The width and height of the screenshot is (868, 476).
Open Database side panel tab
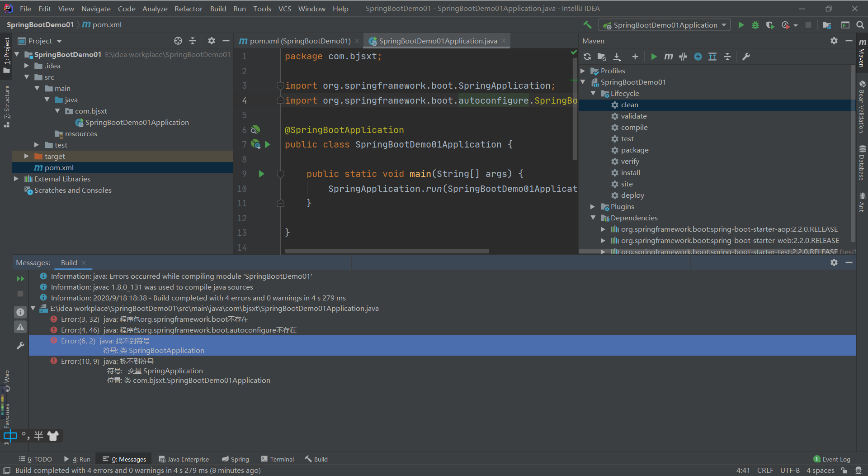[862, 162]
